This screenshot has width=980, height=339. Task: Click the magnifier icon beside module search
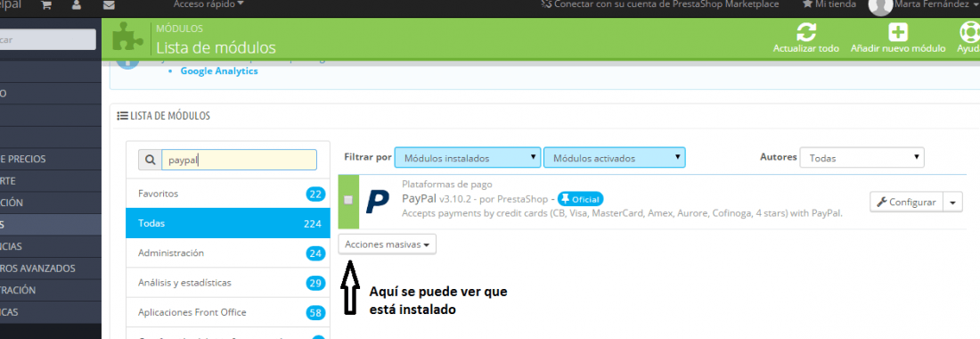[x=150, y=160]
